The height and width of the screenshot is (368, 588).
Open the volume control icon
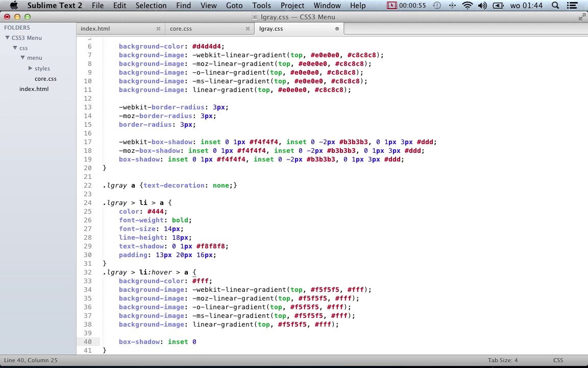pyautogui.click(x=482, y=5)
